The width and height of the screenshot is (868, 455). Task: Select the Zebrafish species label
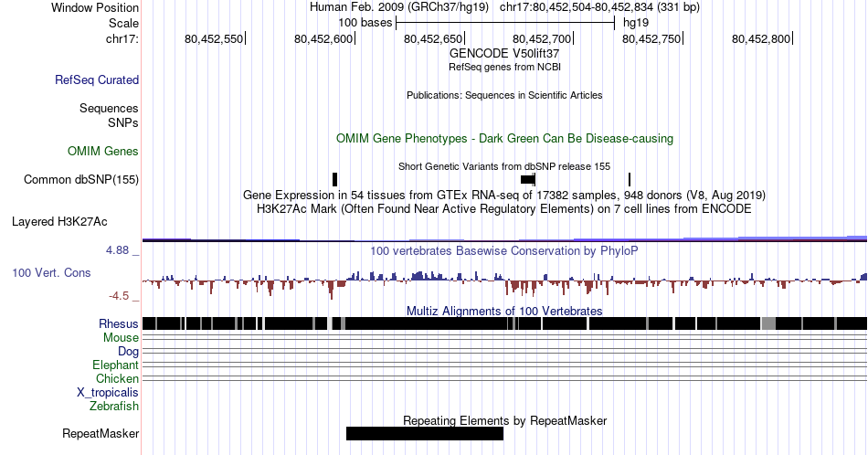pos(114,407)
